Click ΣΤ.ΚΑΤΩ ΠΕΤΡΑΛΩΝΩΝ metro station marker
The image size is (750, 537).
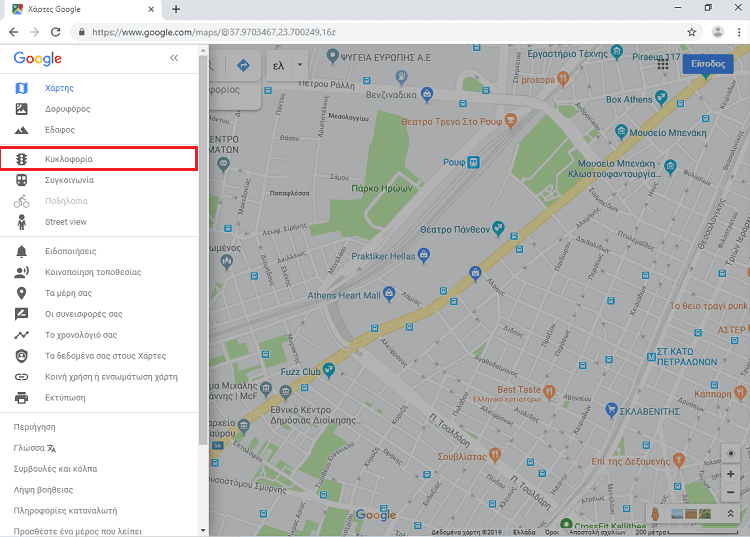[651, 357]
